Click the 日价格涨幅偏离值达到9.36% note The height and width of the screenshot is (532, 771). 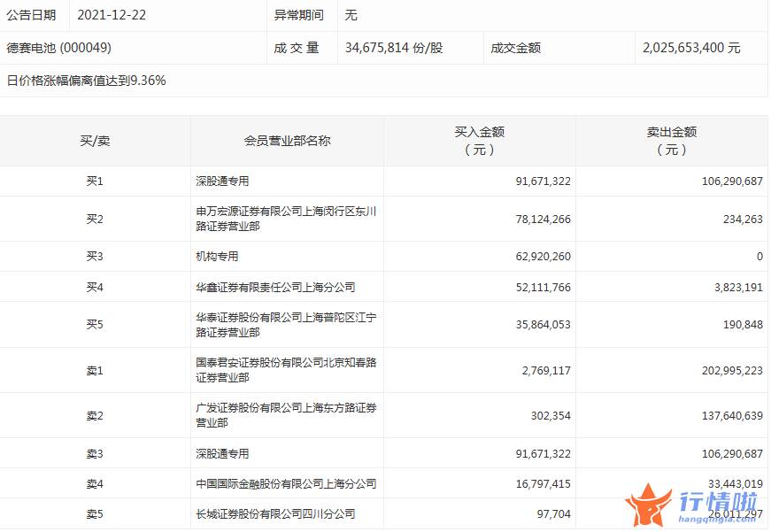(86, 81)
